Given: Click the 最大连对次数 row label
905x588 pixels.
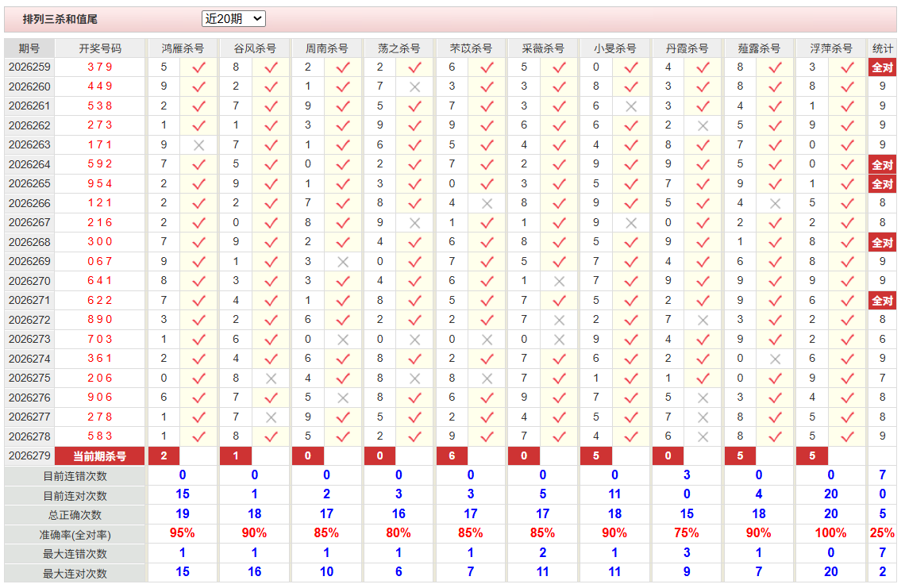Looking at the screenshot, I should click(x=75, y=574).
